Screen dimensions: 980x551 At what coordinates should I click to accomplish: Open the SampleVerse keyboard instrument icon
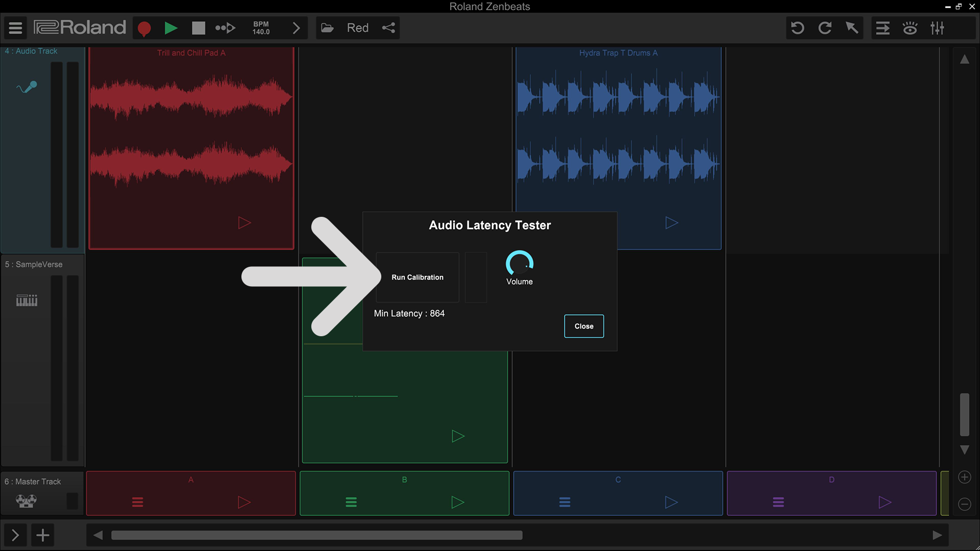[27, 300]
